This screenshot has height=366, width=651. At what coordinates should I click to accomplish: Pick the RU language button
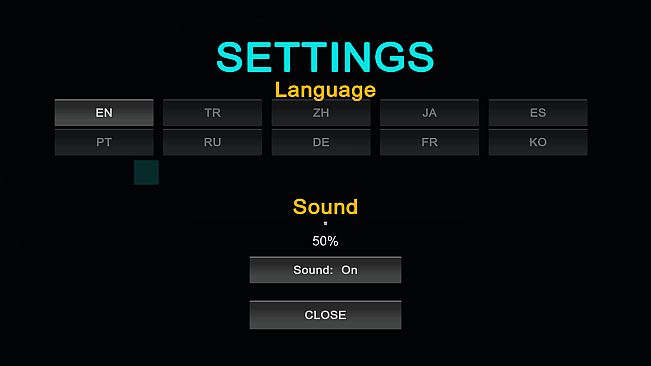(212, 142)
